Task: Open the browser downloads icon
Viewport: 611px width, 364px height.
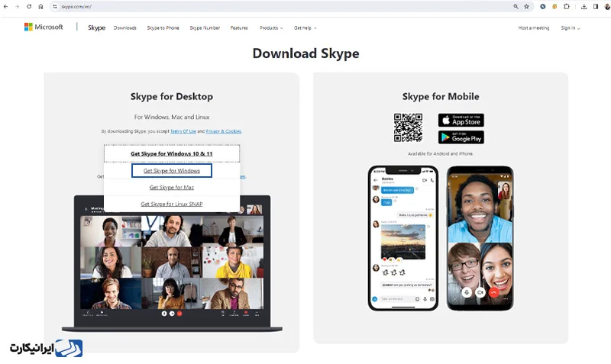Action: pos(584,7)
